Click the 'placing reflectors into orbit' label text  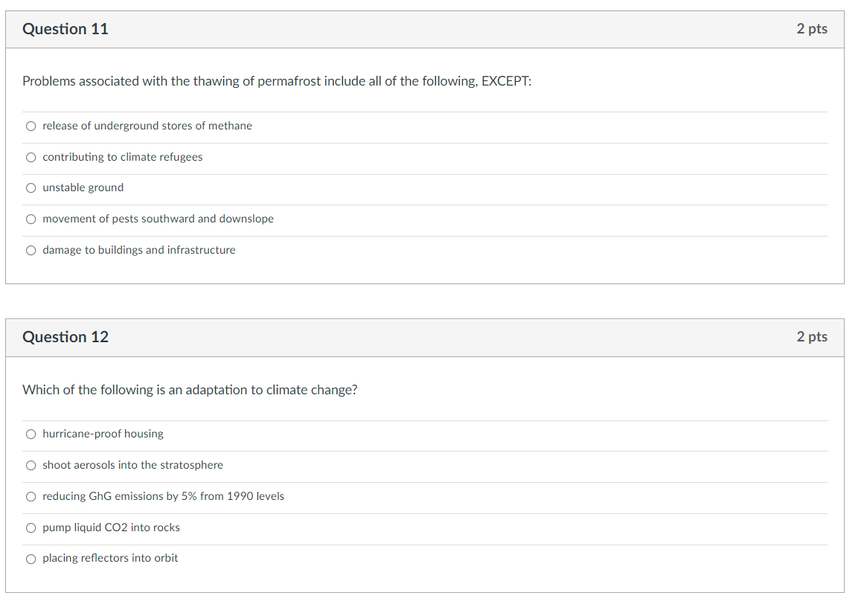(x=110, y=558)
